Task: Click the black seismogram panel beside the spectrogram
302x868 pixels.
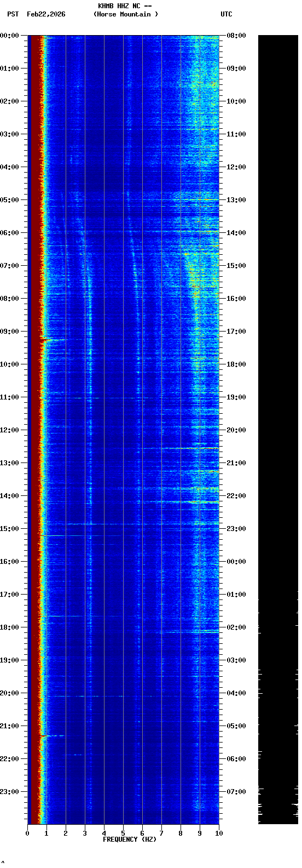Action: (x=278, y=430)
